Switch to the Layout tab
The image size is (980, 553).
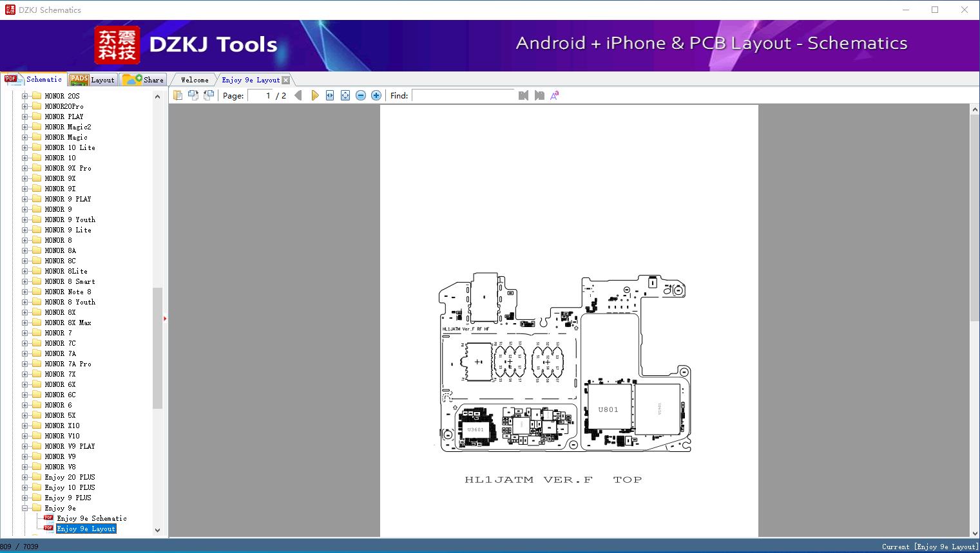(x=92, y=80)
